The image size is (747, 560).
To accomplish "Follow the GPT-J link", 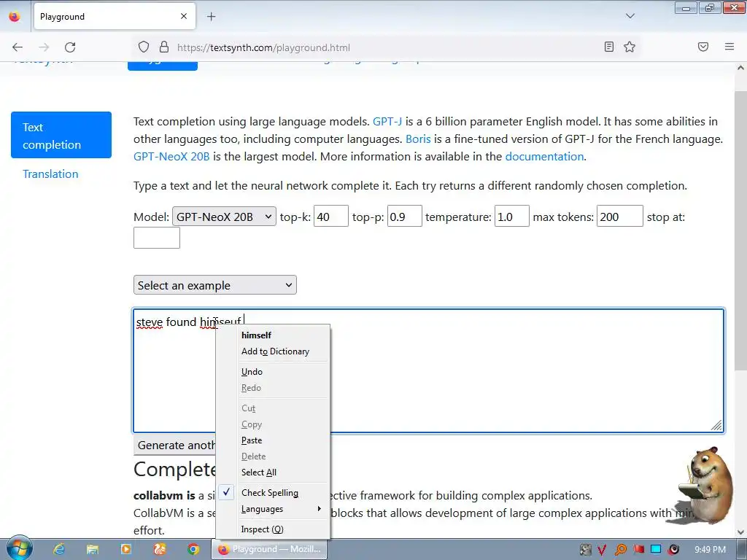I will click(x=387, y=122).
